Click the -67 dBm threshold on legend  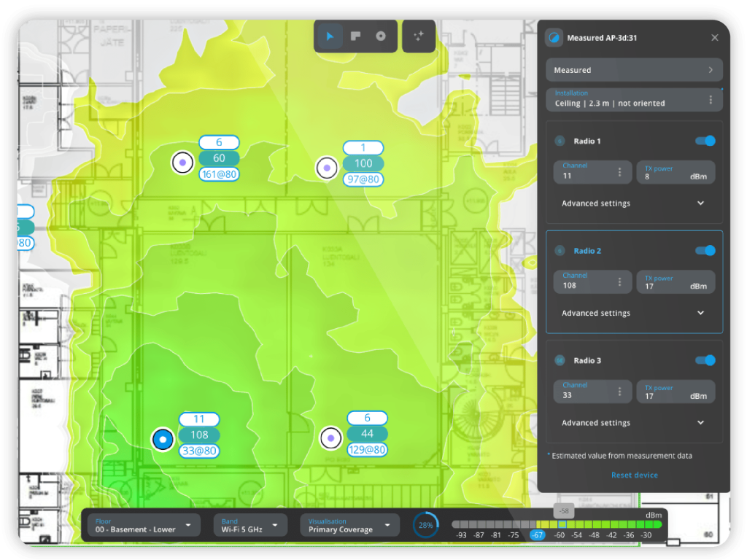538,535
